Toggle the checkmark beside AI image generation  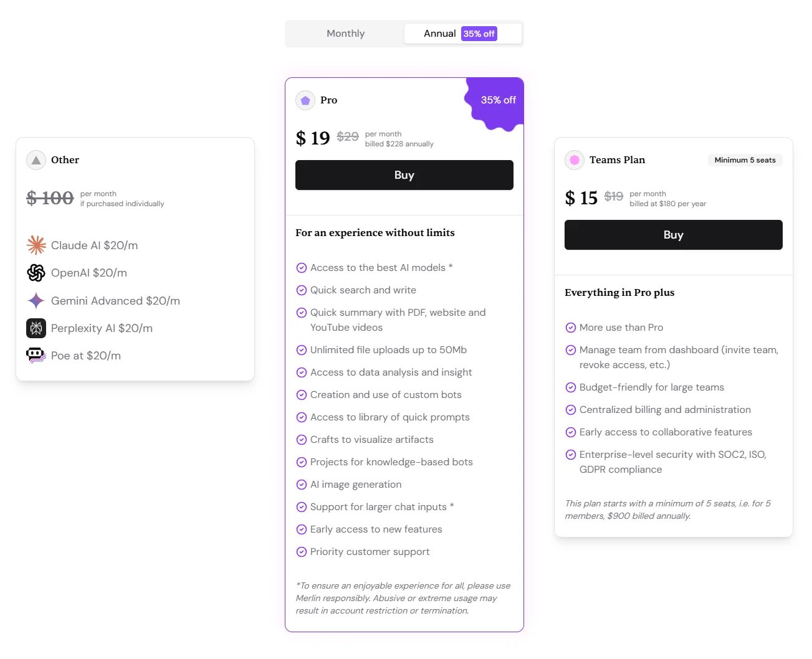click(x=301, y=484)
